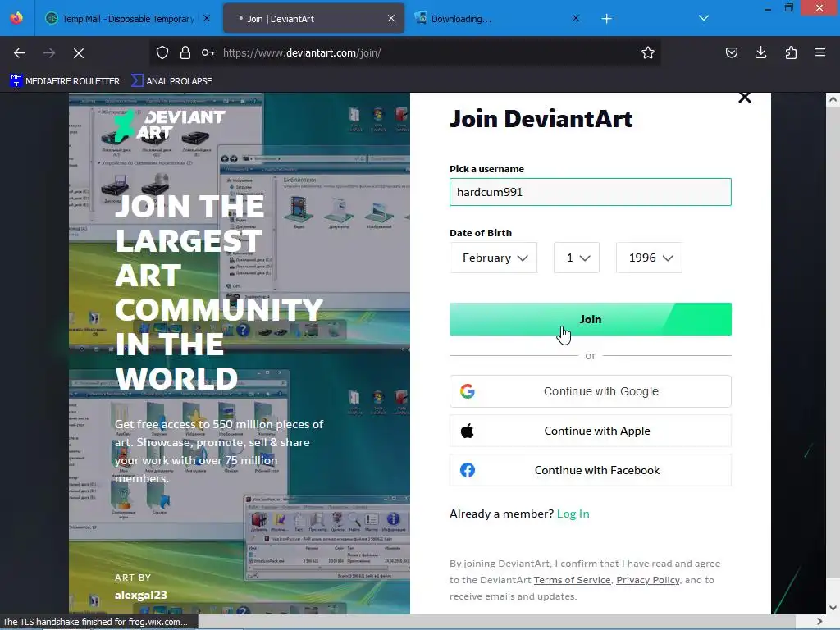Click the forward navigation arrow
Image resolution: width=840 pixels, height=630 pixels.
pyautogui.click(x=49, y=53)
